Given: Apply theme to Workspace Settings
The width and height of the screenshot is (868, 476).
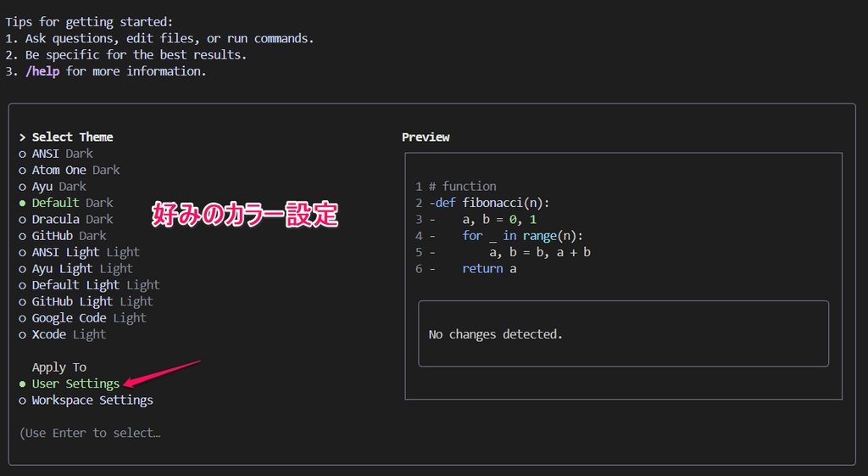Looking at the screenshot, I should (x=86, y=400).
